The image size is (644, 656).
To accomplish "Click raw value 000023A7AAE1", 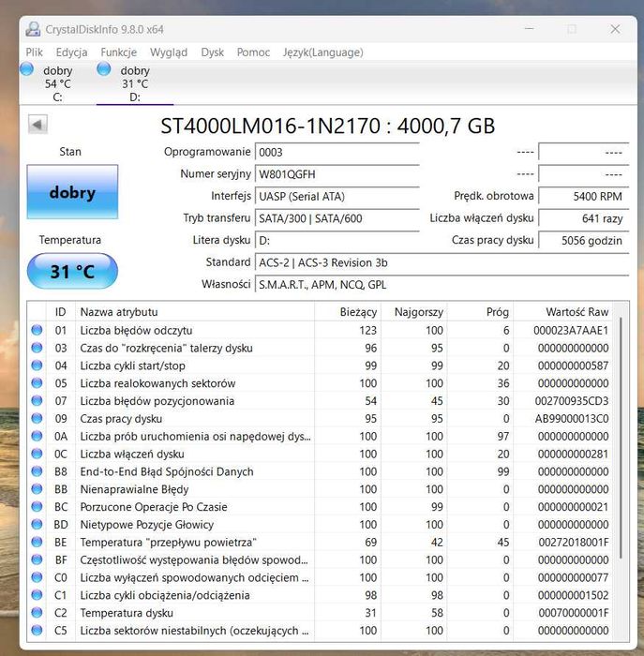I will [x=571, y=331].
